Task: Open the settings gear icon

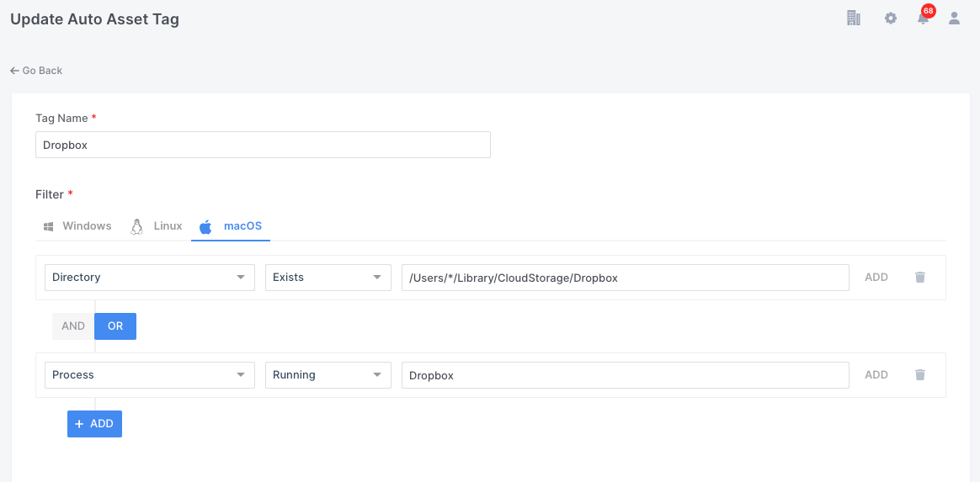Action: 890,18
